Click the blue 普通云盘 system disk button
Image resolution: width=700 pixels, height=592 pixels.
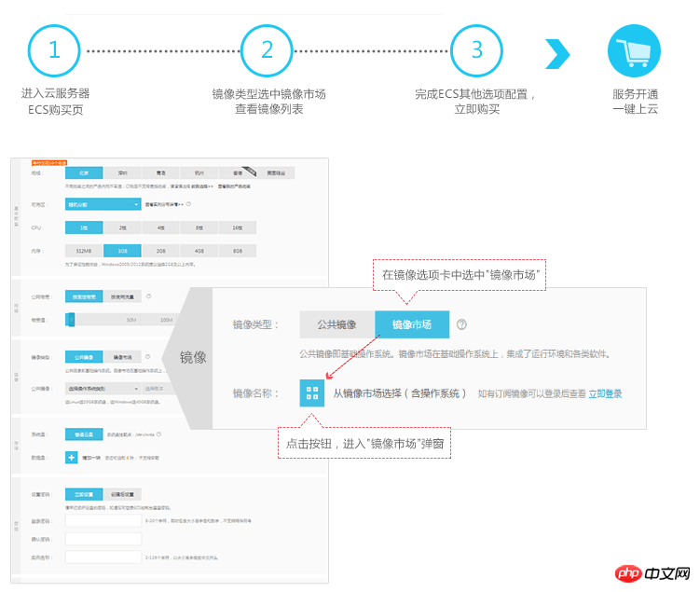coord(84,434)
